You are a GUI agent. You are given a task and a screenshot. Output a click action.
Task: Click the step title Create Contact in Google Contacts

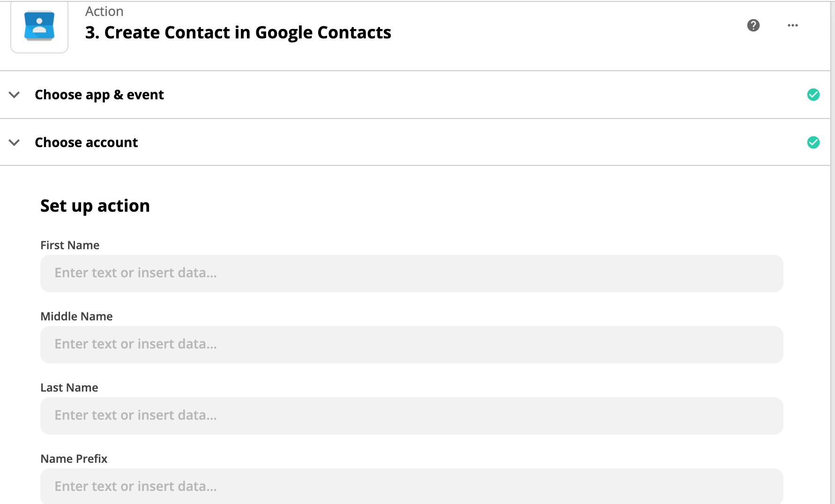pos(238,33)
